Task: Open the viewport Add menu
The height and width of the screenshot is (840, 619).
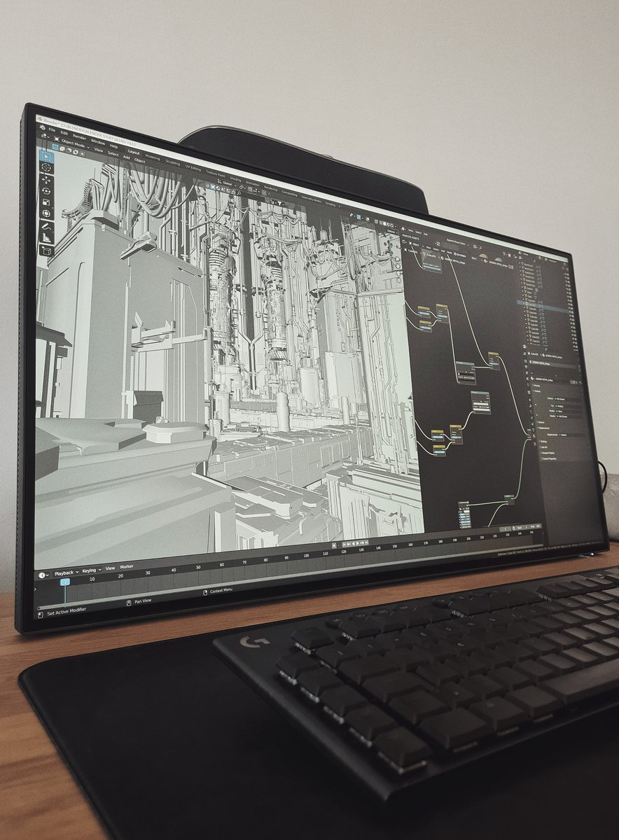Action: 126,157
